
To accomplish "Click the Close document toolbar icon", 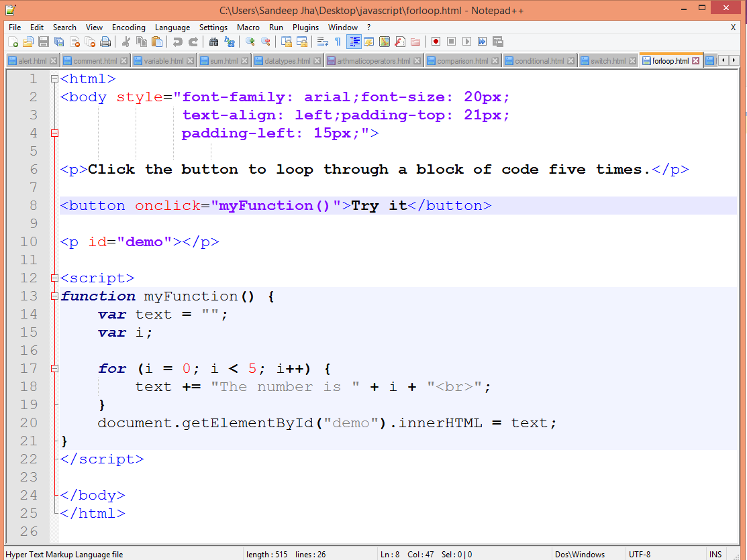I will click(x=74, y=42).
